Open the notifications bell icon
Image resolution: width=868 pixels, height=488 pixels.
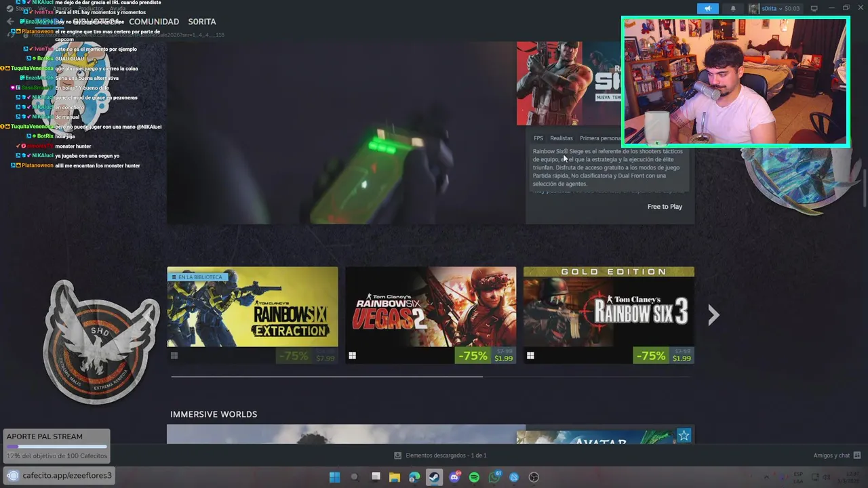point(733,8)
